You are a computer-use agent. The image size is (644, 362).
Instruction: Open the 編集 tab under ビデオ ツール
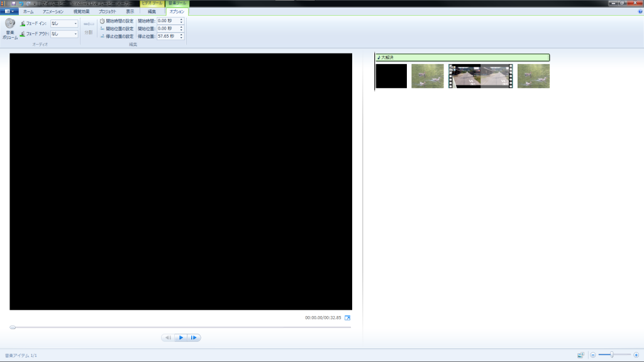152,11
